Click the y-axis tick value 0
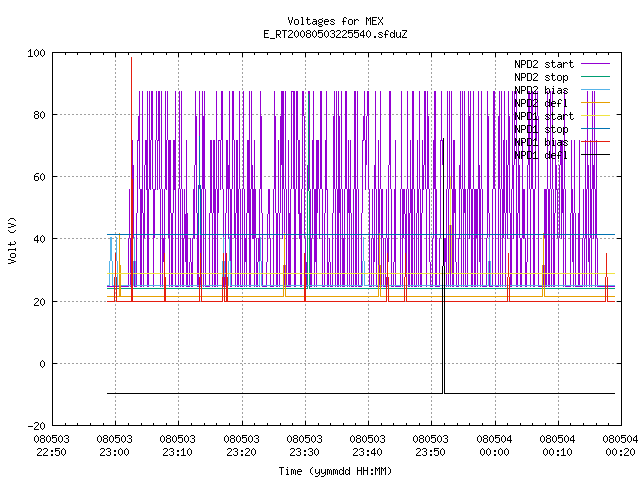The image size is (640, 480). click(x=42, y=364)
